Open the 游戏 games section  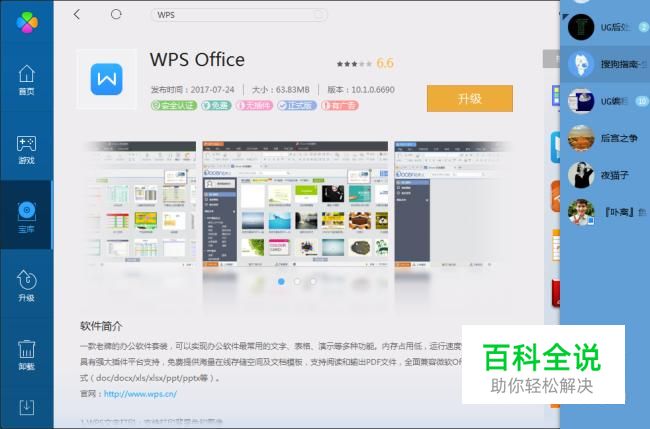(x=27, y=149)
